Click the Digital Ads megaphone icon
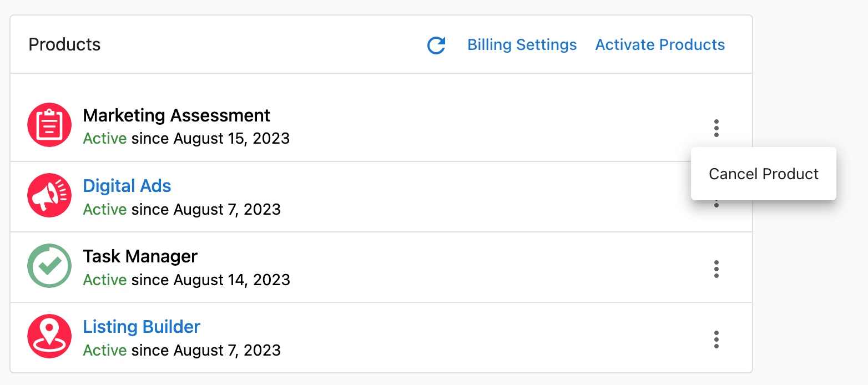 [49, 195]
